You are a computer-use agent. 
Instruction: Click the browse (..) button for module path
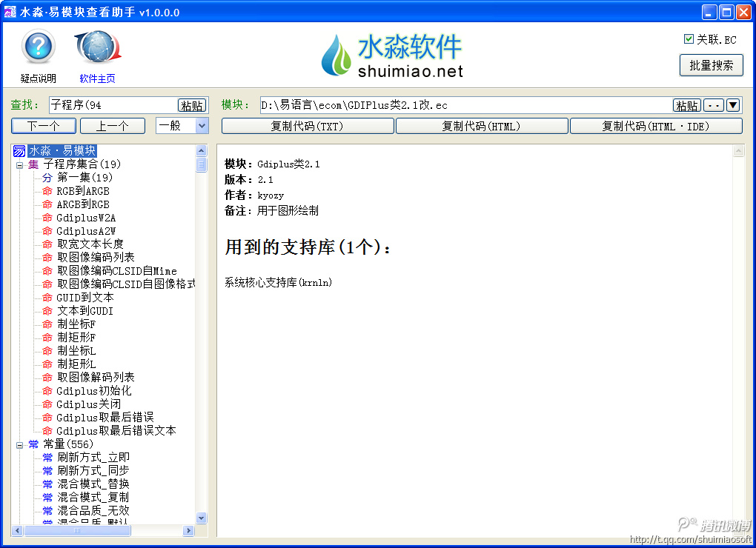pos(714,105)
